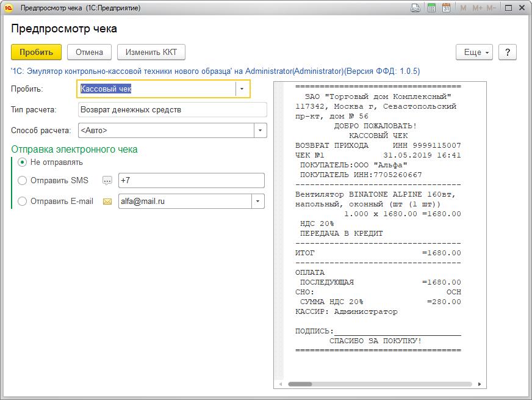Click the SMS message bubble icon
The image size is (532, 400).
tap(107, 181)
